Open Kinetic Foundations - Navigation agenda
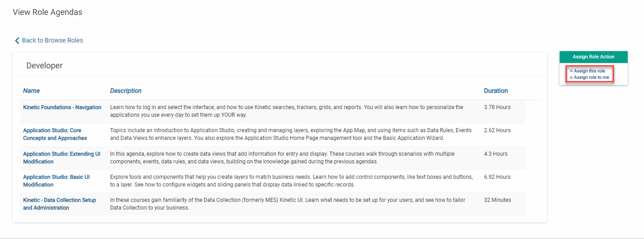This screenshot has width=644, height=239. click(x=62, y=107)
